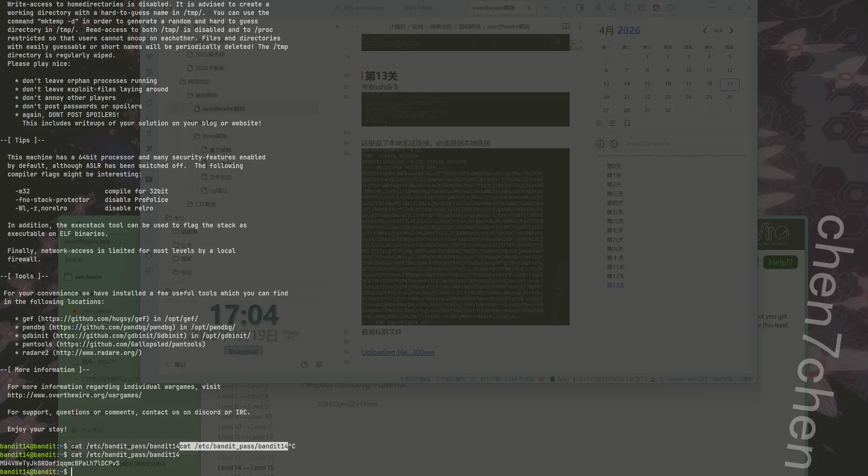Open the RSS dashboard tab in Obsidian
This screenshot has height=476, width=868.
tap(359, 8)
